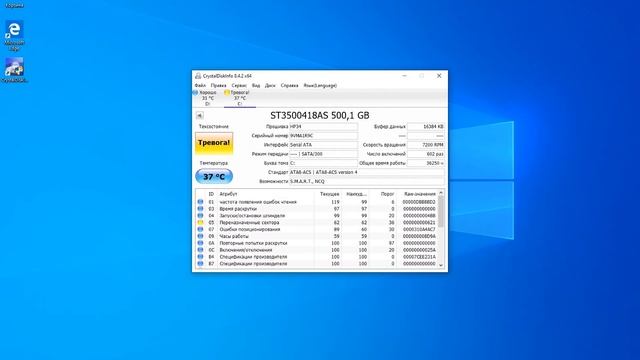
Task: Click the attribute list vertical scrollbar thumb
Action: tap(441, 212)
